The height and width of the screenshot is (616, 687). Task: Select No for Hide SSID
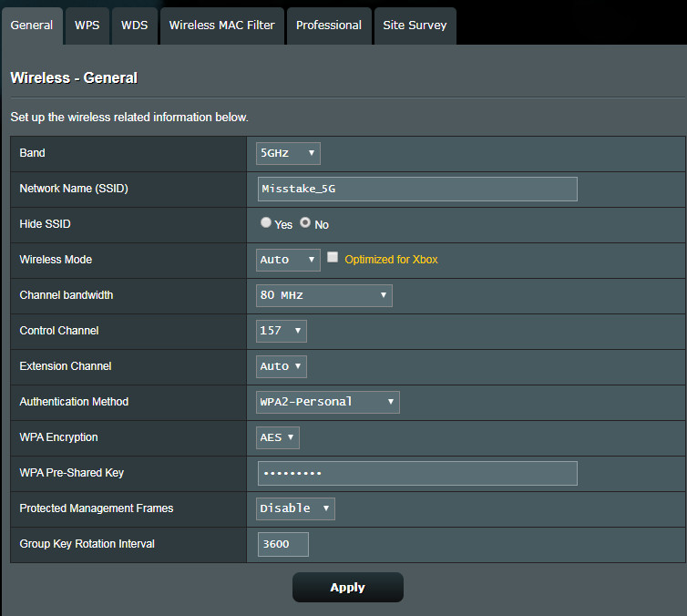coord(305,222)
